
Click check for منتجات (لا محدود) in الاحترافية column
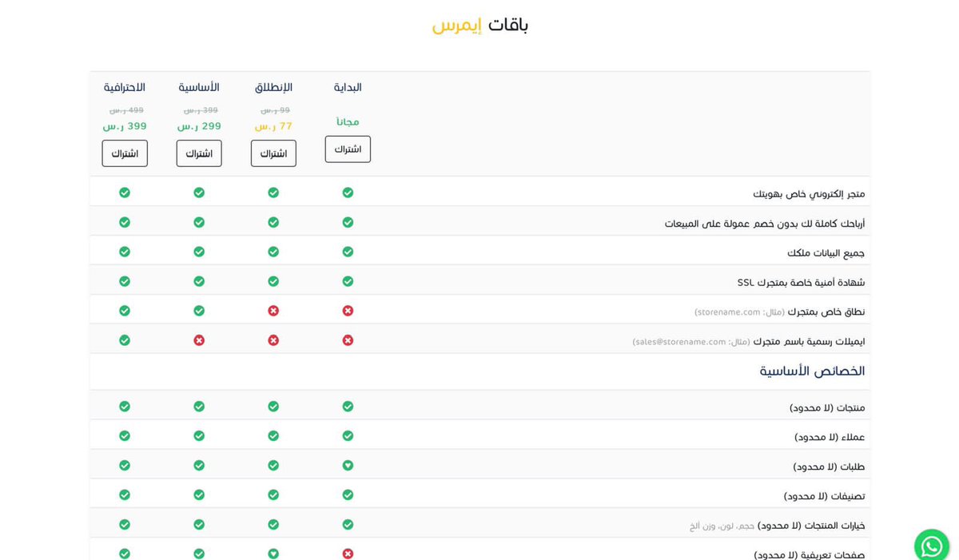pos(125,407)
